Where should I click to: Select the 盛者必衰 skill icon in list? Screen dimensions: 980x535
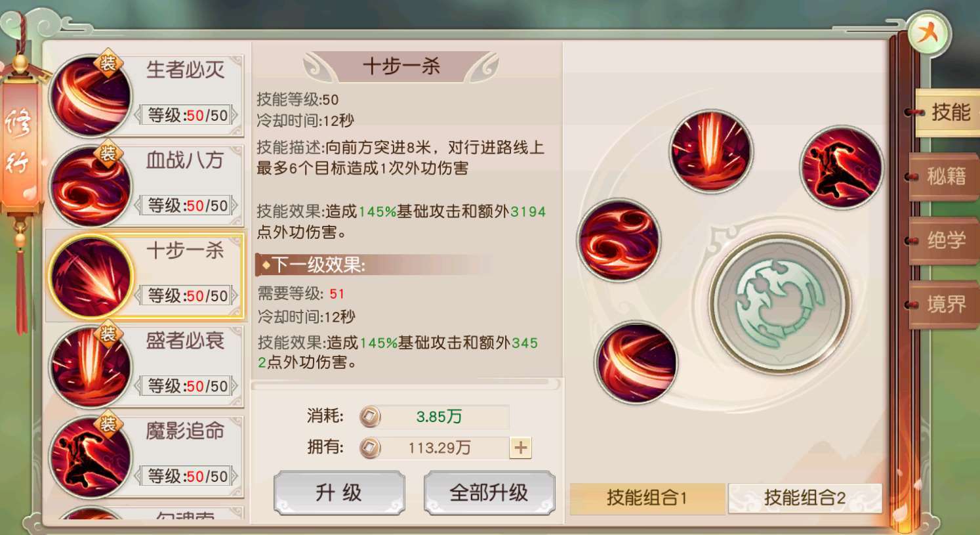(x=90, y=367)
